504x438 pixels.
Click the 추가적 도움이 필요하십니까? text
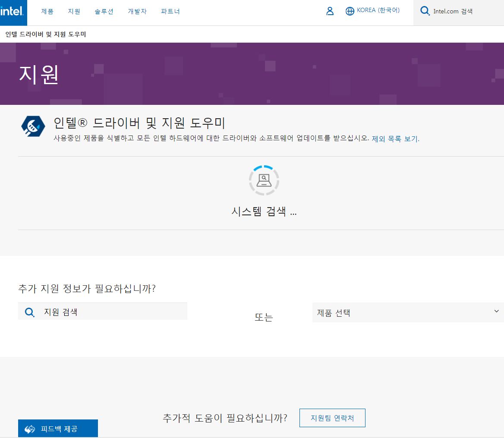coord(225,418)
